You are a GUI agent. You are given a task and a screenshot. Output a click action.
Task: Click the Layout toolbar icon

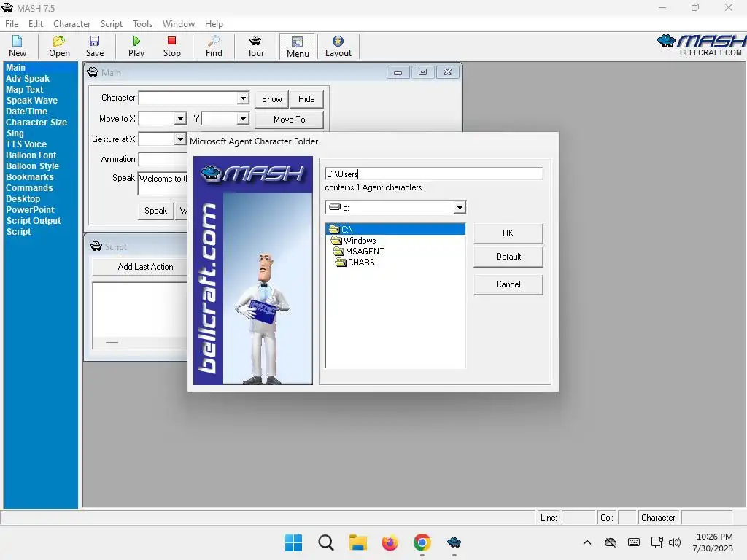(x=338, y=46)
